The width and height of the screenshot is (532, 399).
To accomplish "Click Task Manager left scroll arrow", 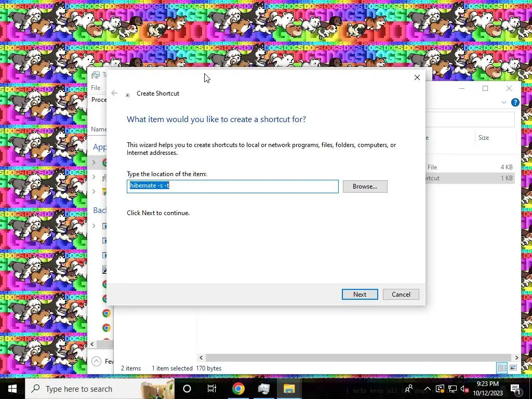I will click(92, 344).
